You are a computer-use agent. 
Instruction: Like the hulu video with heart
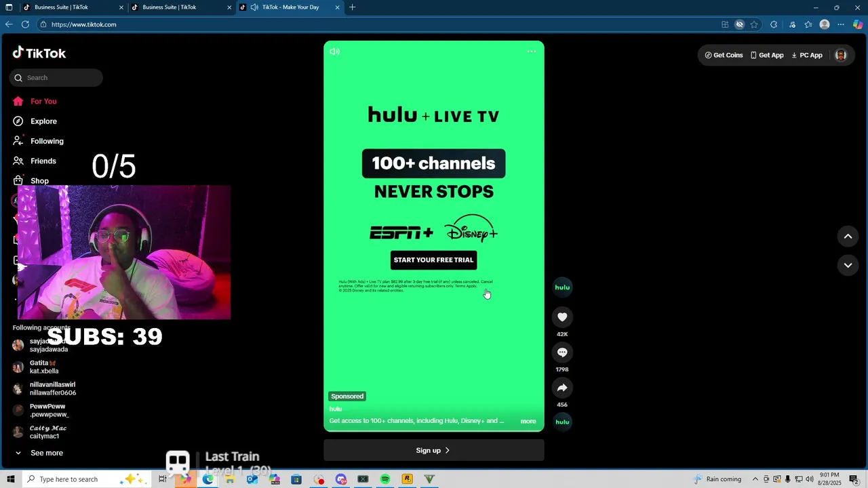562,317
